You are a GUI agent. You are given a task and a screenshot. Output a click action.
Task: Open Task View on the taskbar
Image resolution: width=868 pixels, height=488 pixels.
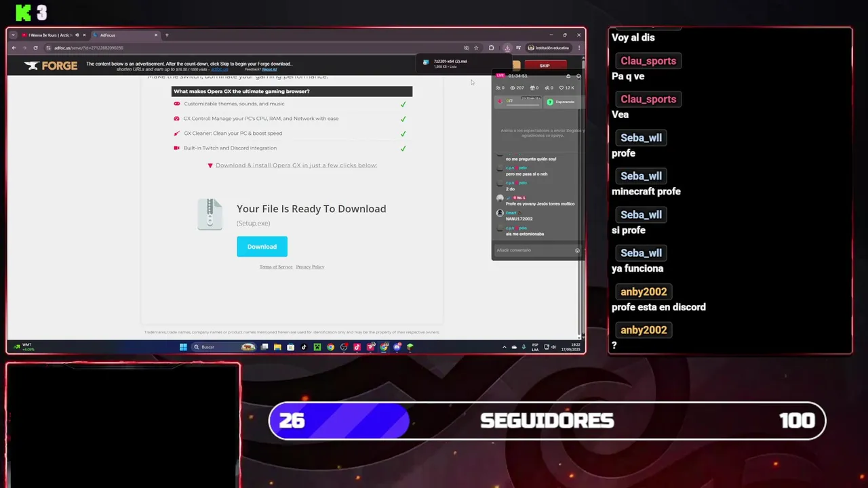pos(264,347)
